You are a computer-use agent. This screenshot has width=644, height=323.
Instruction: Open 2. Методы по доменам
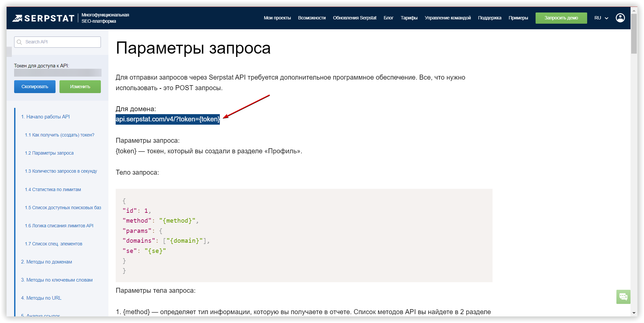pyautogui.click(x=46, y=262)
